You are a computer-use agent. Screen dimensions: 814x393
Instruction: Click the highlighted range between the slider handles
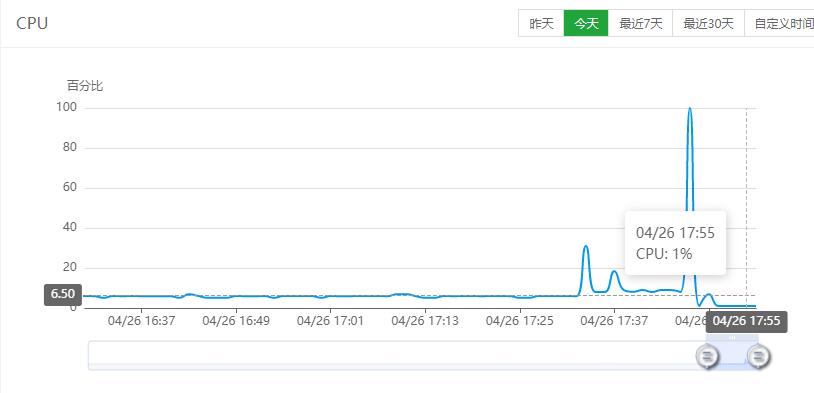pos(732,355)
